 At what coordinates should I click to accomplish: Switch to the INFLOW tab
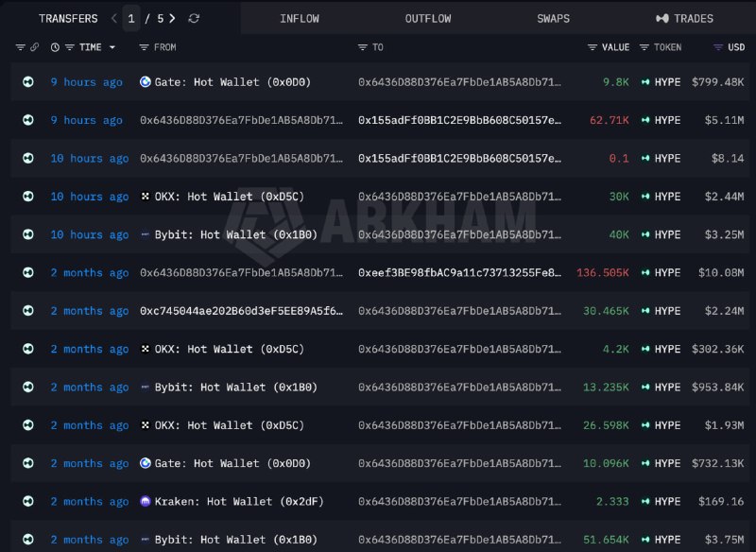[300, 19]
